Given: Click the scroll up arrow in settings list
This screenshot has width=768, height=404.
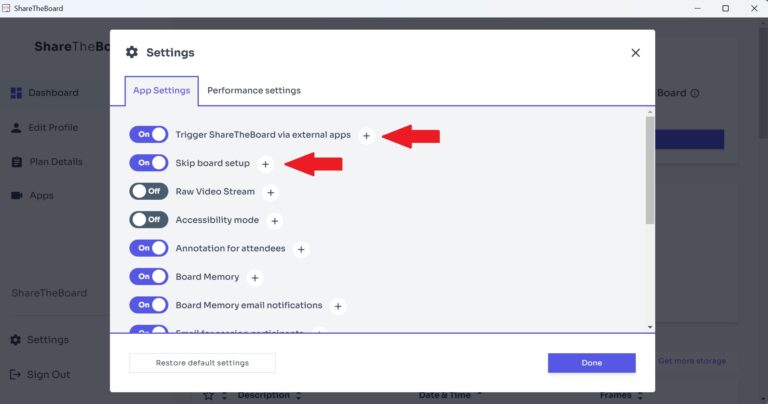Looking at the screenshot, I should pos(650,112).
